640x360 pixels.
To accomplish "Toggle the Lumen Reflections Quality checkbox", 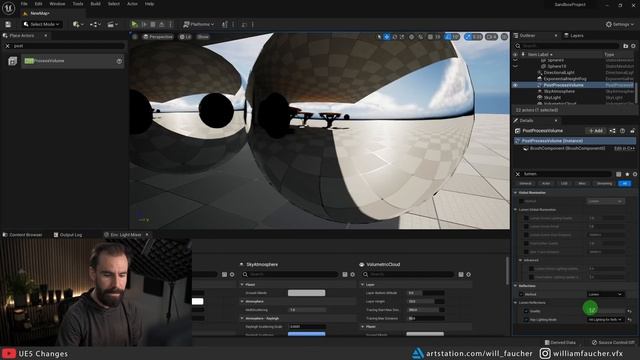I will coord(526,311).
